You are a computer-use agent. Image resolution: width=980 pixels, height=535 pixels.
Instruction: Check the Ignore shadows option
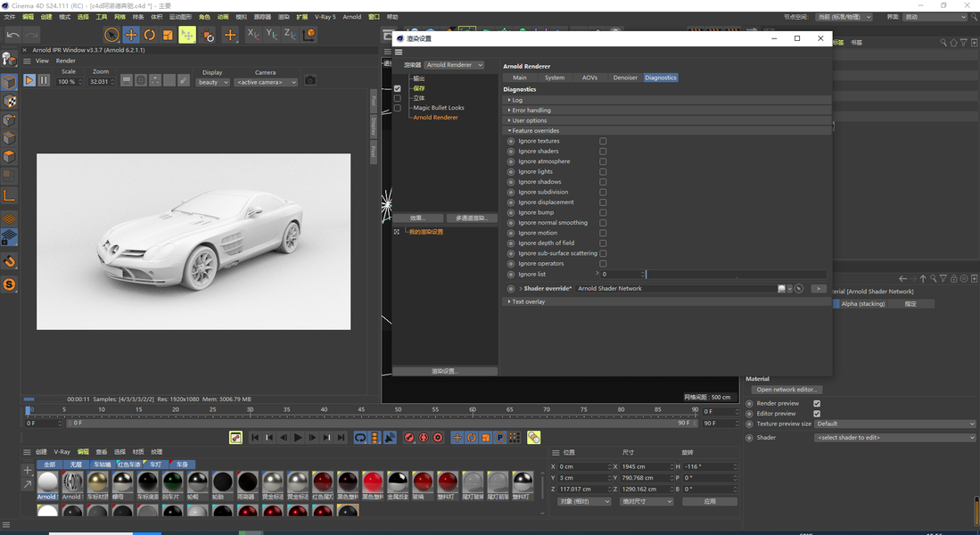(x=603, y=182)
